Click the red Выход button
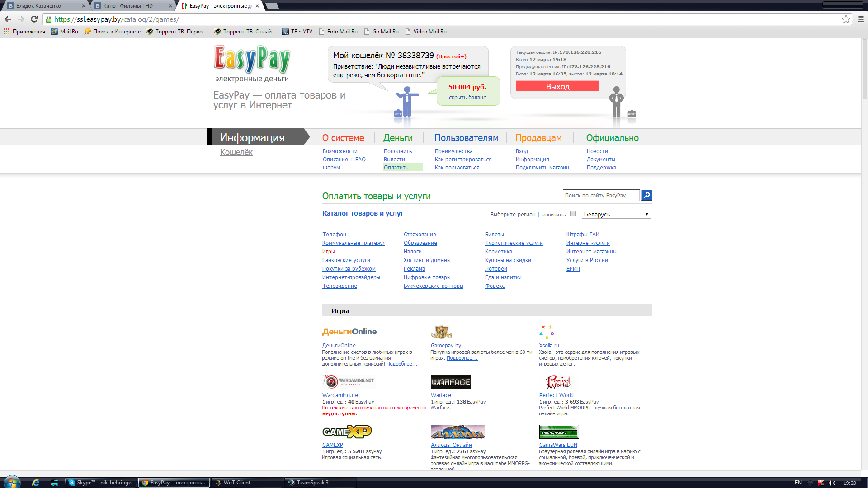 557,86
